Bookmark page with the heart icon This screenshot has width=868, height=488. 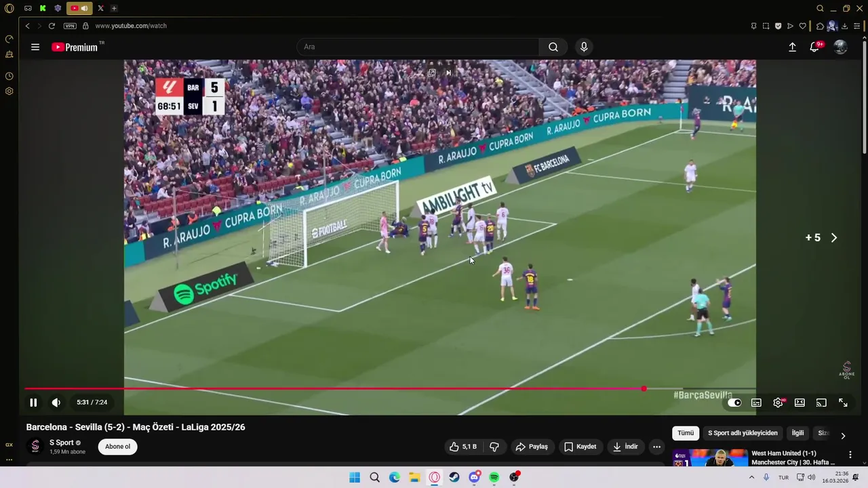(x=803, y=26)
